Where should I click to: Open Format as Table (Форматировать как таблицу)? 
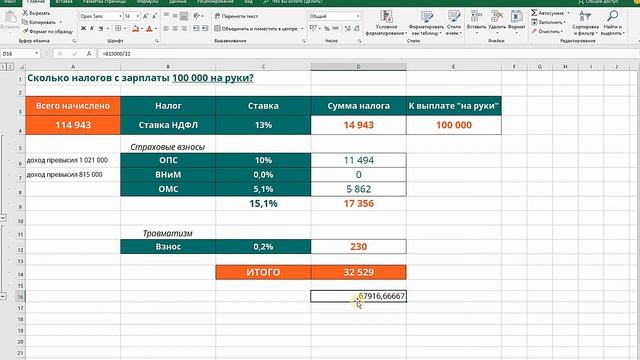pyautogui.click(x=427, y=23)
